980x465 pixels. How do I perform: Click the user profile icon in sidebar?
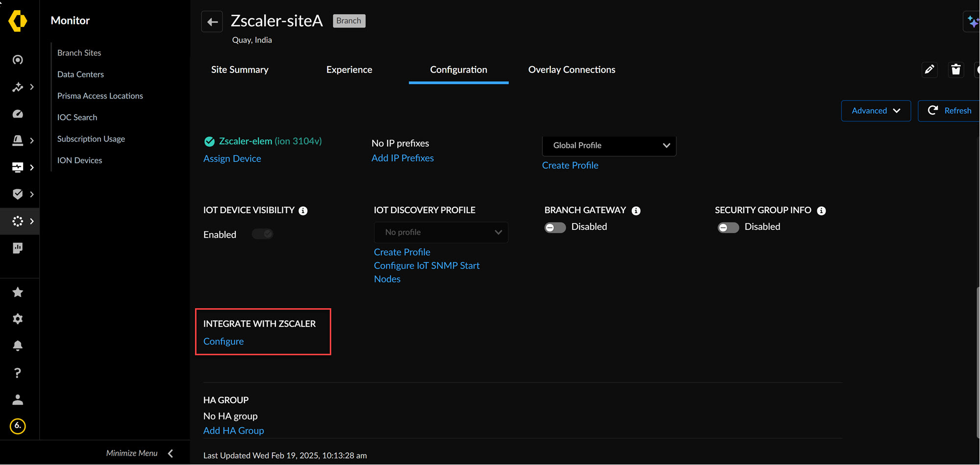coord(18,400)
